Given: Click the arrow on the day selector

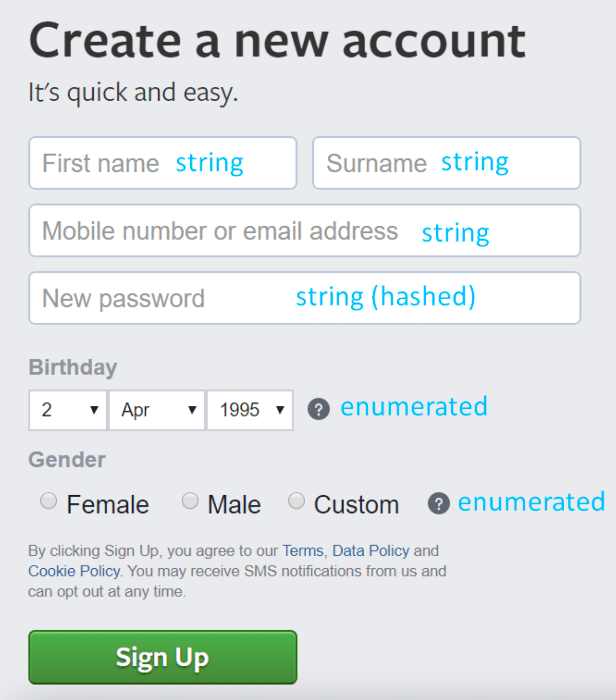Looking at the screenshot, I should point(94,409).
